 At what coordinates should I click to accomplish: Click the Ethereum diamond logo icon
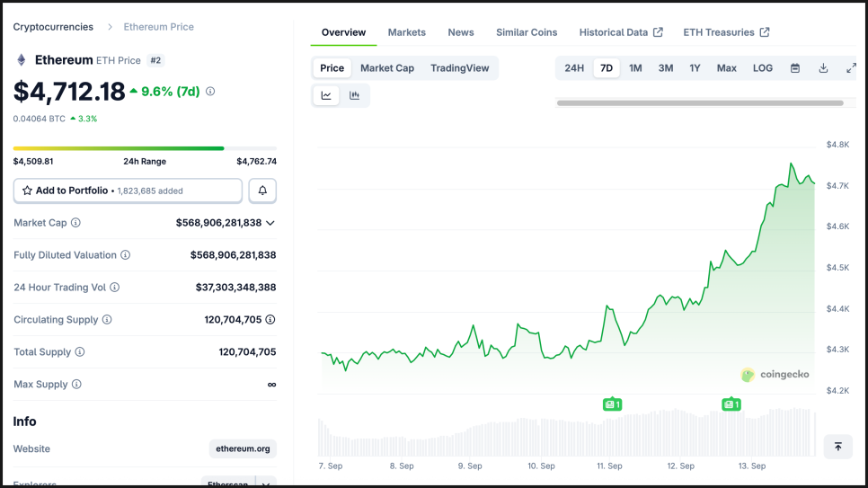pyautogui.click(x=21, y=60)
